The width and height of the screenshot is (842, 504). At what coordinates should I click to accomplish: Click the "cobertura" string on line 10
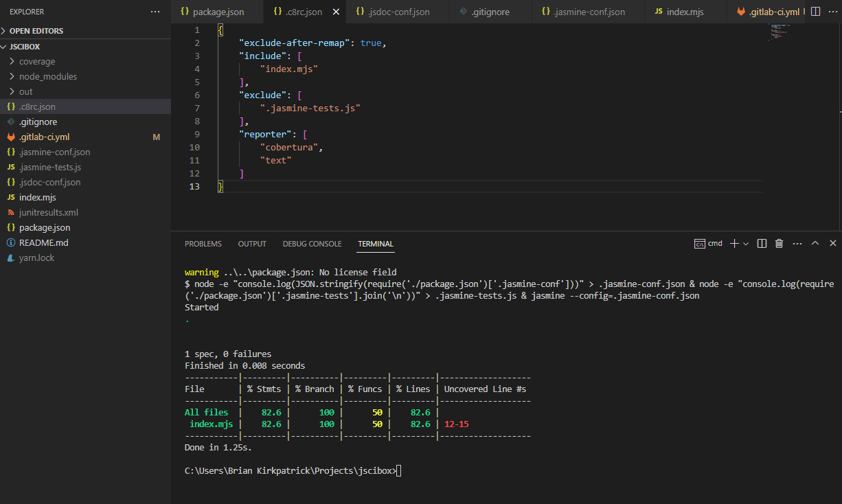pyautogui.click(x=288, y=147)
